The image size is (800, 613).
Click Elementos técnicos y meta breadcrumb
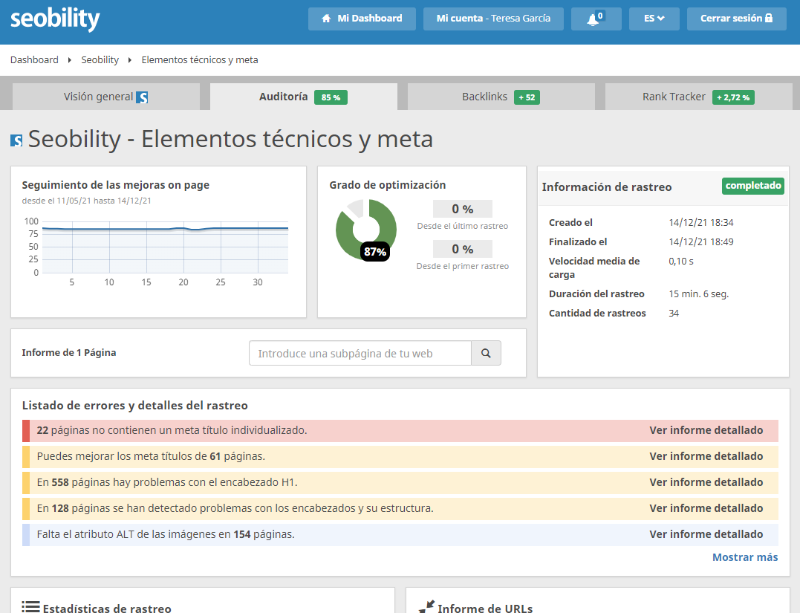tap(199, 60)
